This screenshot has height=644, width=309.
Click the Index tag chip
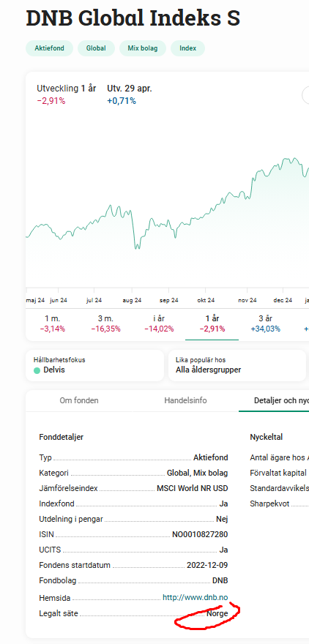(187, 48)
